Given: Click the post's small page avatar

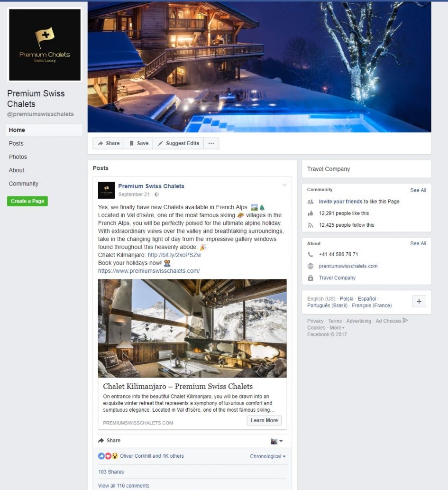Looking at the screenshot, I should click(106, 190).
